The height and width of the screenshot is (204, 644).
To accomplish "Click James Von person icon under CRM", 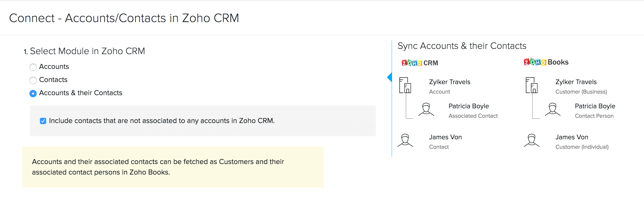I will [405, 140].
